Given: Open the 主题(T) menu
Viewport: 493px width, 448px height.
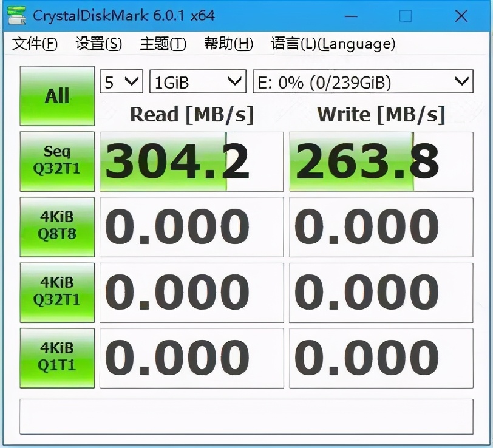Looking at the screenshot, I should coord(163,43).
